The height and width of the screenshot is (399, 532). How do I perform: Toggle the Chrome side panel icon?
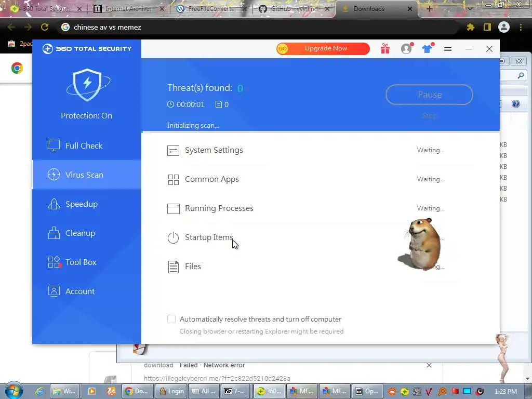[487, 27]
